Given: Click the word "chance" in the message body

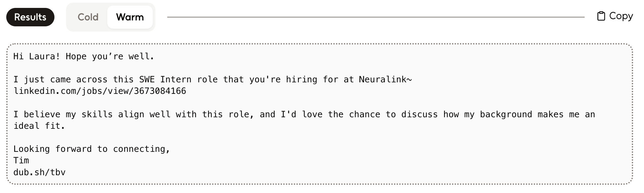Looking at the screenshot, I should [x=365, y=115].
